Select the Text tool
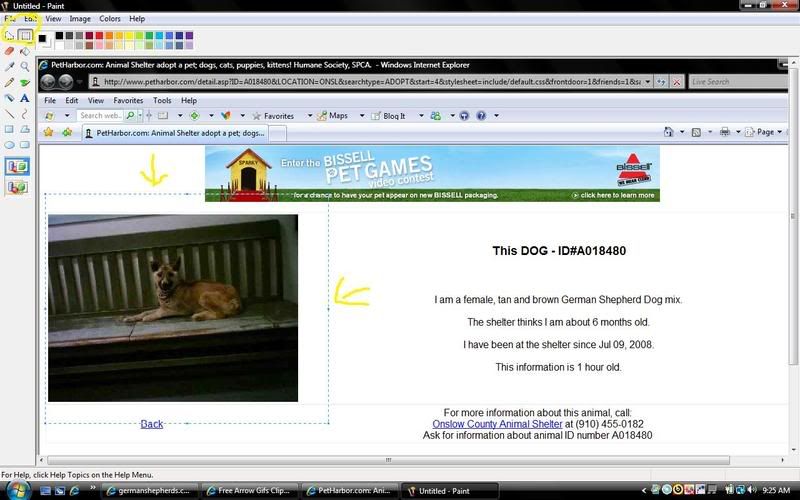Screen dimensions: 800x500 click(x=25, y=98)
